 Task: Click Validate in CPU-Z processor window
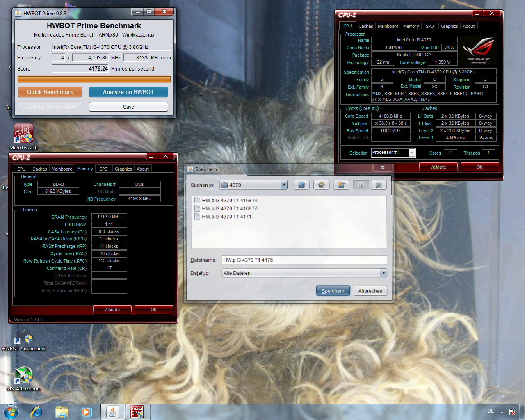(x=438, y=167)
